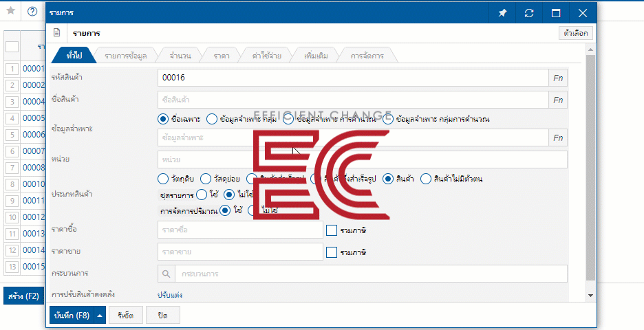Open the เพิ่มเติม tab

tap(316, 56)
